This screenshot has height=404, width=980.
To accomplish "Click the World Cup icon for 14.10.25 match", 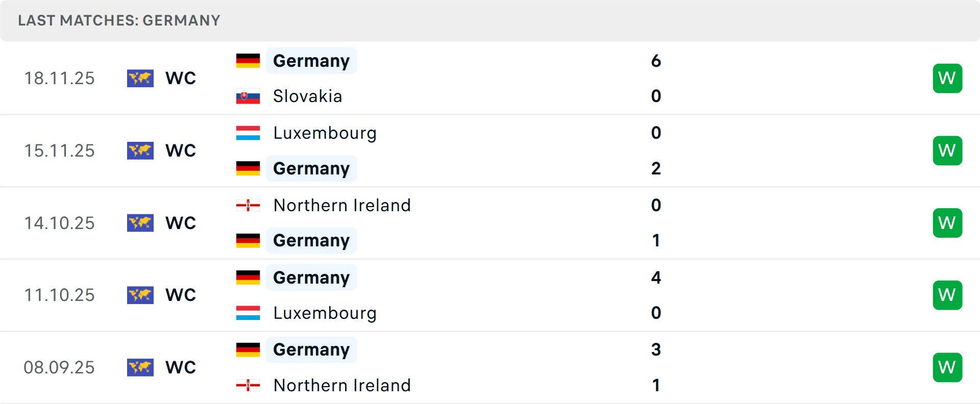I will click(140, 223).
